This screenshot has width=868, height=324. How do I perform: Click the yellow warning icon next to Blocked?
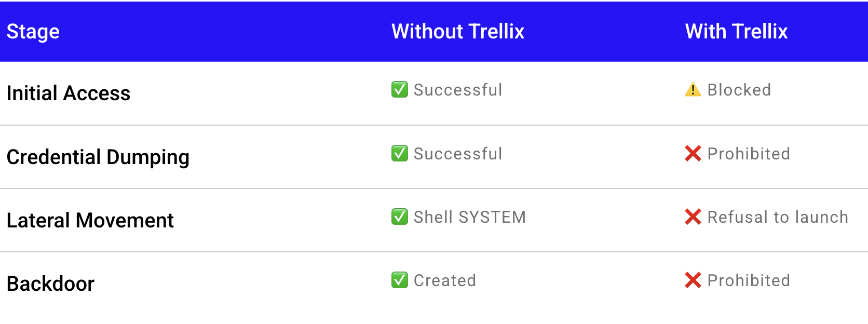point(693,89)
